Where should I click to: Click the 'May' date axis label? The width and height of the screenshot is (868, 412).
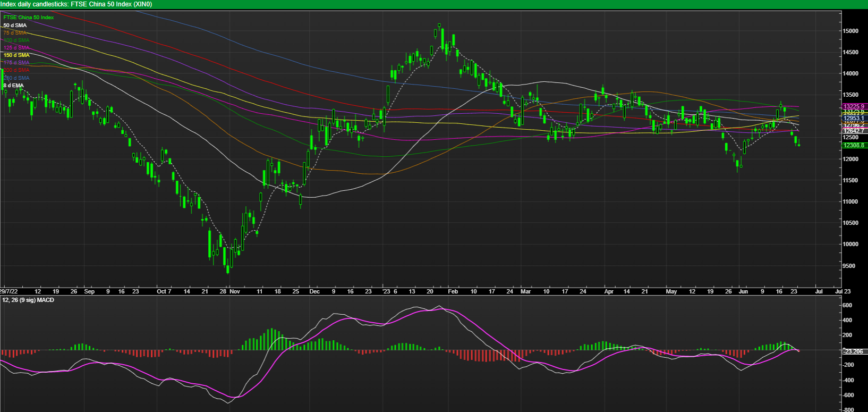tap(671, 291)
